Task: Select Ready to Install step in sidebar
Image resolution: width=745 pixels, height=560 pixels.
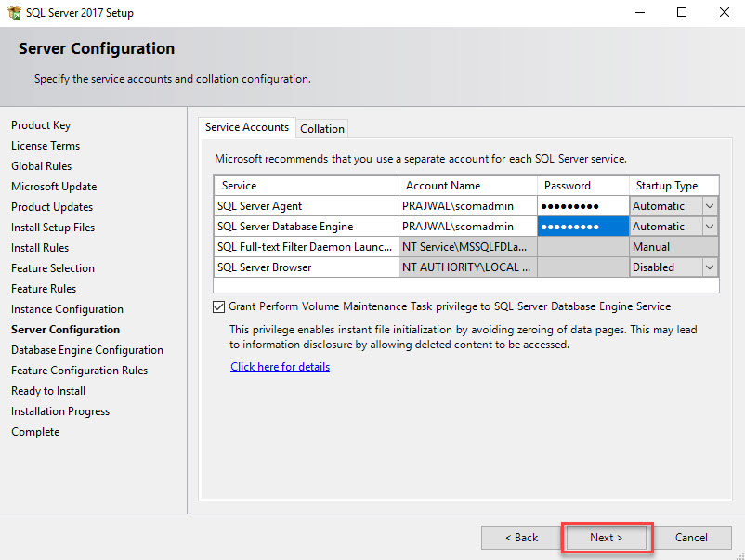Action: [x=48, y=391]
